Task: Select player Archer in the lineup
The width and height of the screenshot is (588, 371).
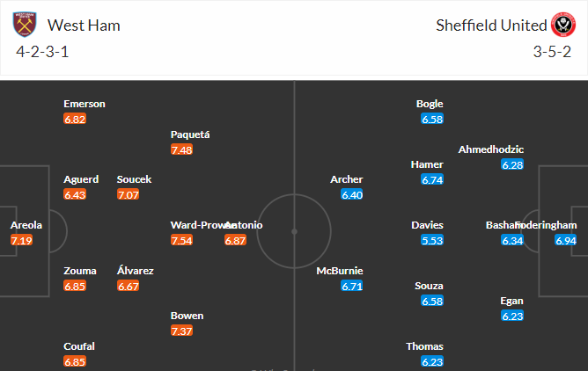Action: (x=347, y=179)
